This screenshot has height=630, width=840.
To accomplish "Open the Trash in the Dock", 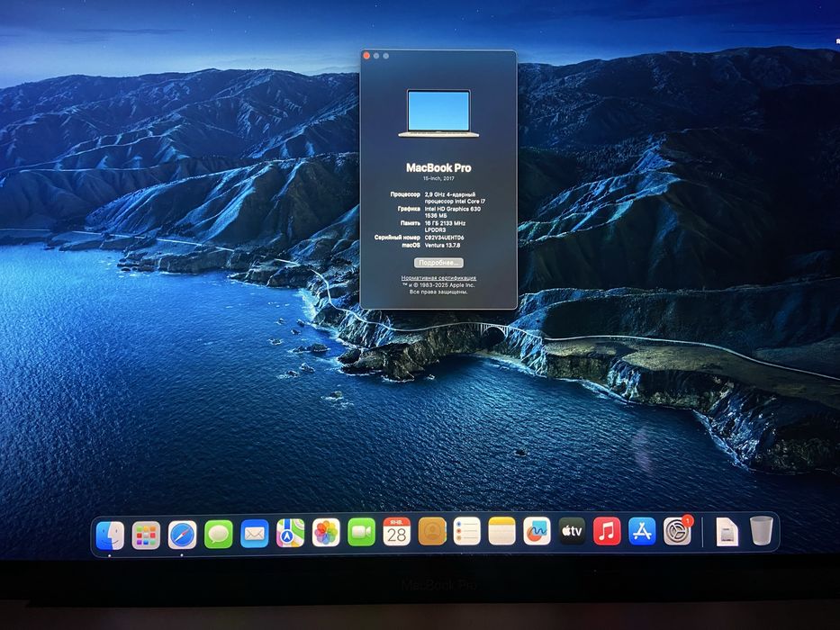I will click(762, 530).
